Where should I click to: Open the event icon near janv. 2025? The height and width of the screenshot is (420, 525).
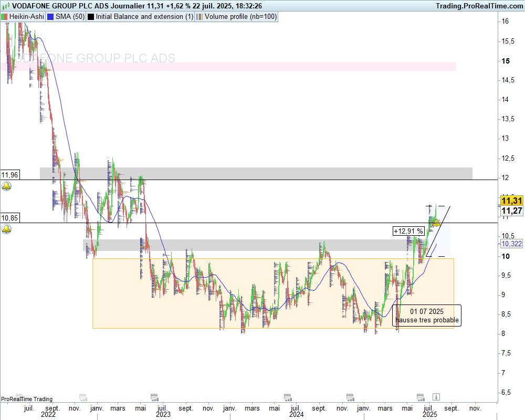pos(348,396)
